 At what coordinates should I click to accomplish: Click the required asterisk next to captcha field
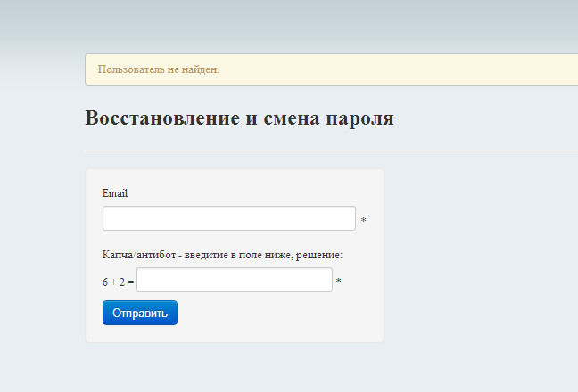coord(339,281)
